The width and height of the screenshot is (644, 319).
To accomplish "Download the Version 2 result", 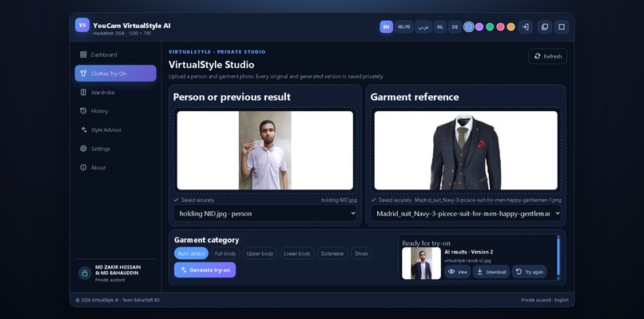I will 491,272.
